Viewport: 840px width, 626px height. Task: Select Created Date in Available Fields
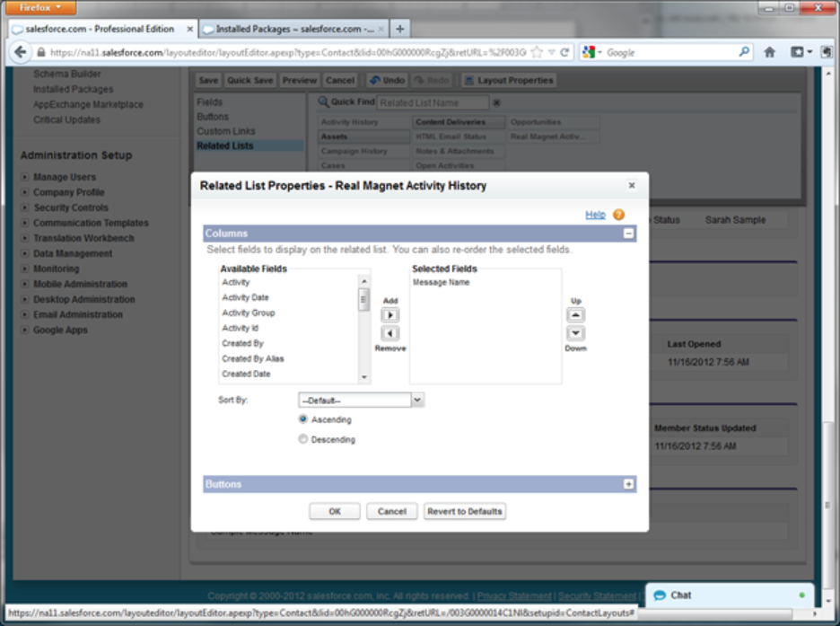coord(246,374)
